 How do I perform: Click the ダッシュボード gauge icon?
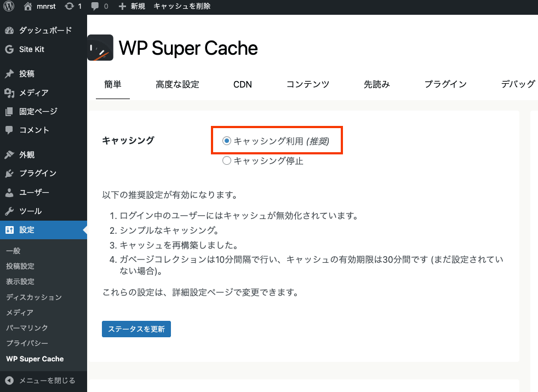pyautogui.click(x=9, y=31)
